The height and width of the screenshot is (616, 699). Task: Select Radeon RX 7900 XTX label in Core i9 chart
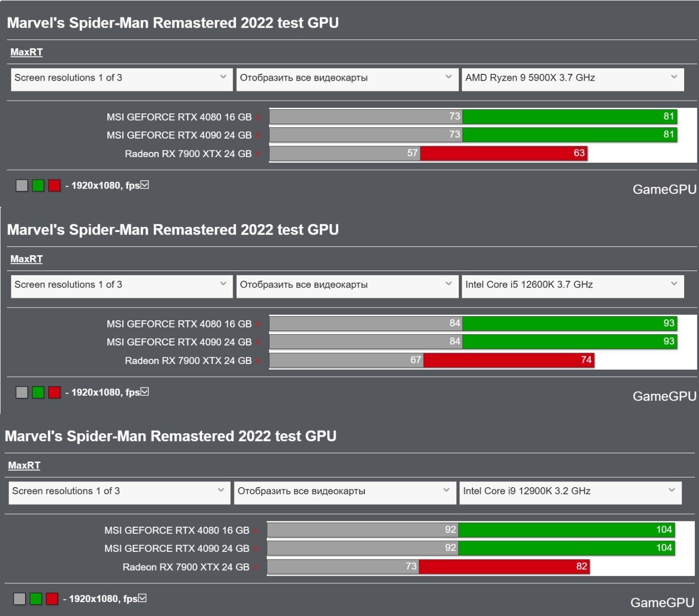[186, 567]
